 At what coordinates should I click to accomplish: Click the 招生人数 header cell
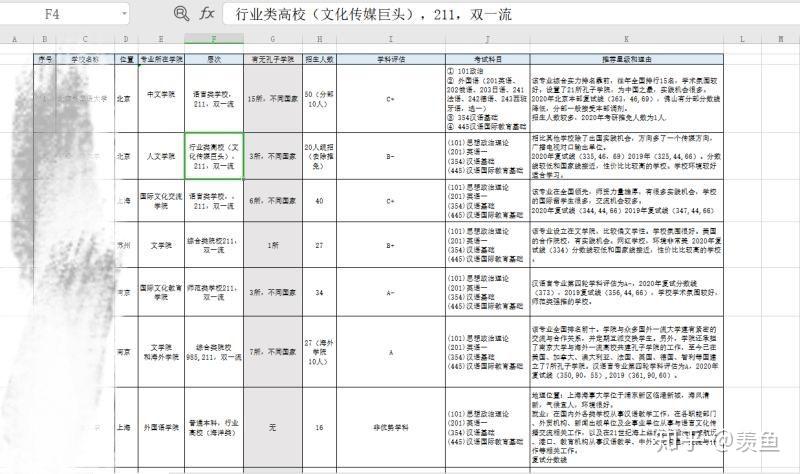tap(319, 59)
